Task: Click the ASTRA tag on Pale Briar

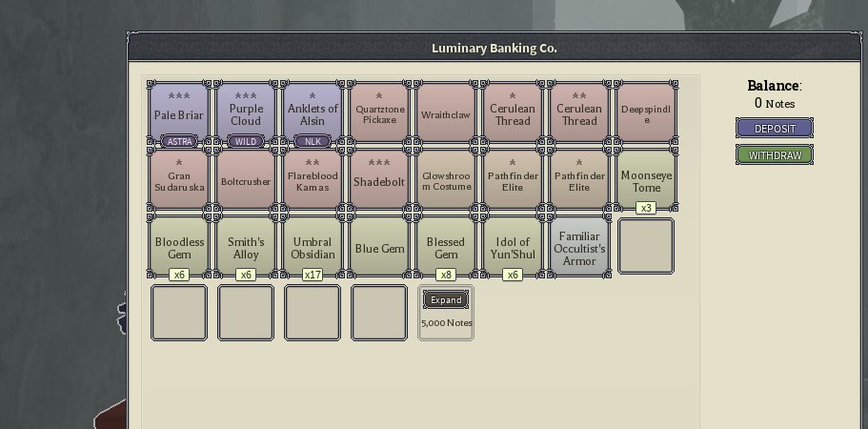Action: (x=179, y=141)
